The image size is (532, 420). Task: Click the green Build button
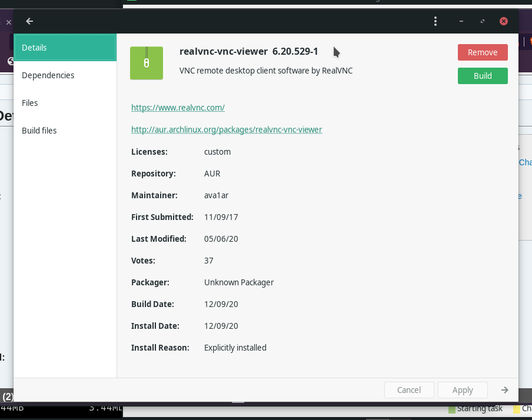pyautogui.click(x=483, y=76)
